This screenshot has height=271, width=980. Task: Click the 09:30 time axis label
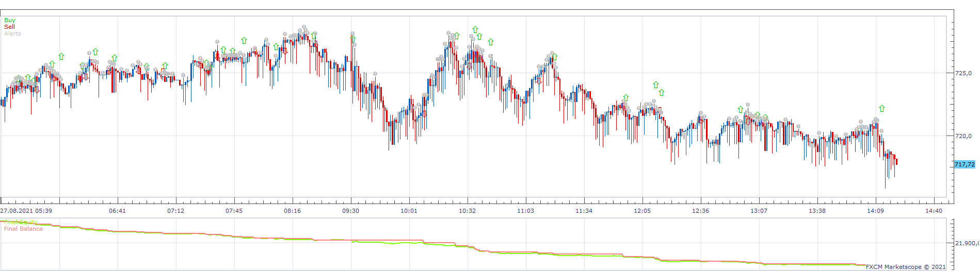coord(350,211)
